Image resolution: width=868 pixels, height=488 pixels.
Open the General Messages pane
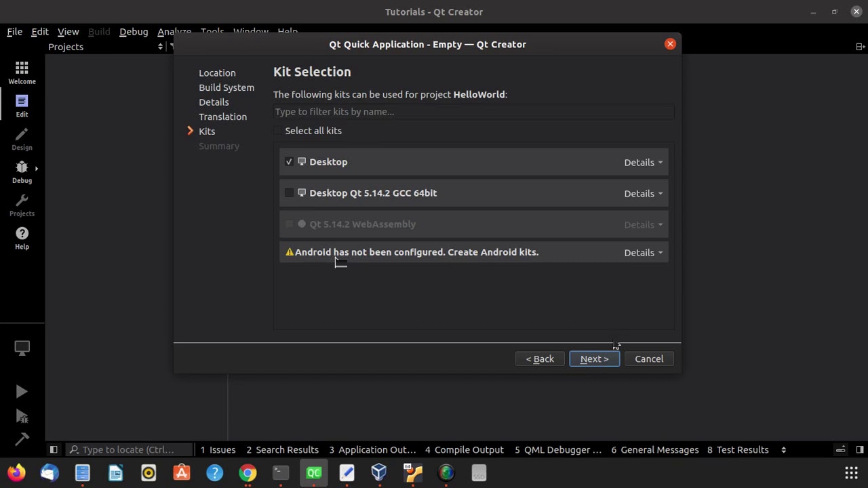coord(655,449)
